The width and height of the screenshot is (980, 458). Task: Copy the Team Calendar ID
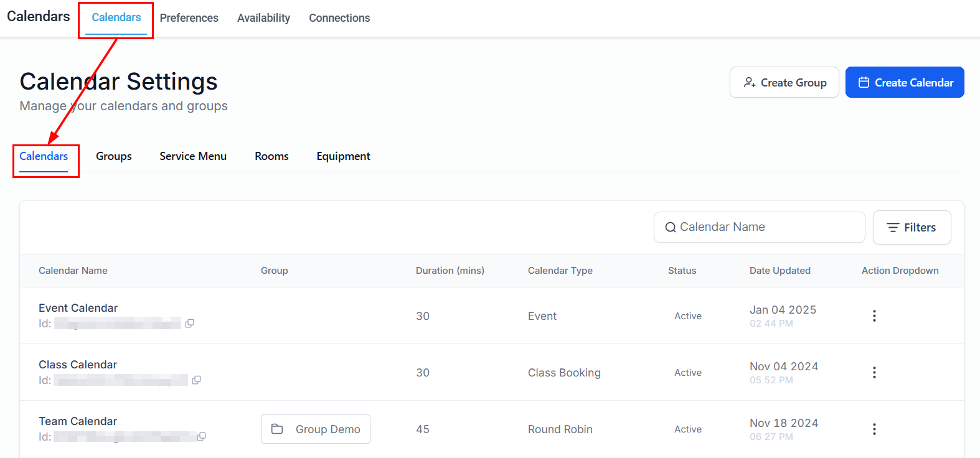click(x=201, y=437)
